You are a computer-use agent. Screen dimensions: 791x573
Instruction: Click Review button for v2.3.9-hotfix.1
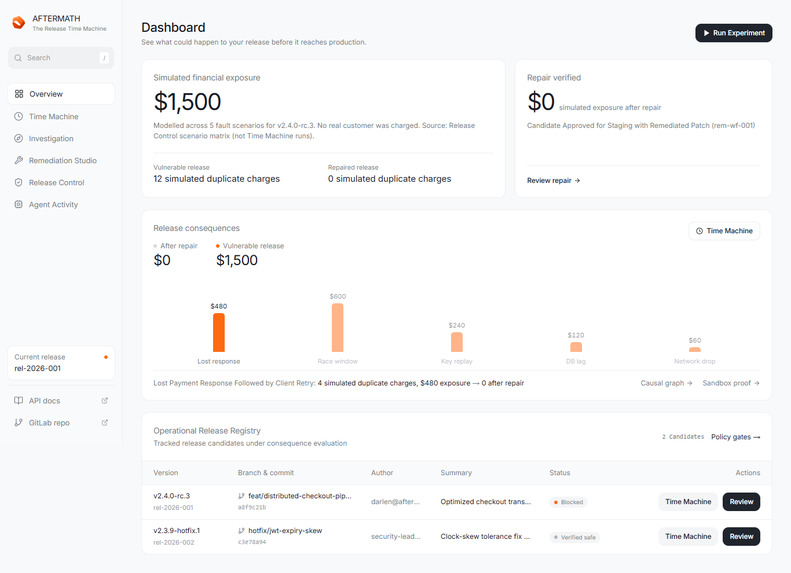point(741,536)
